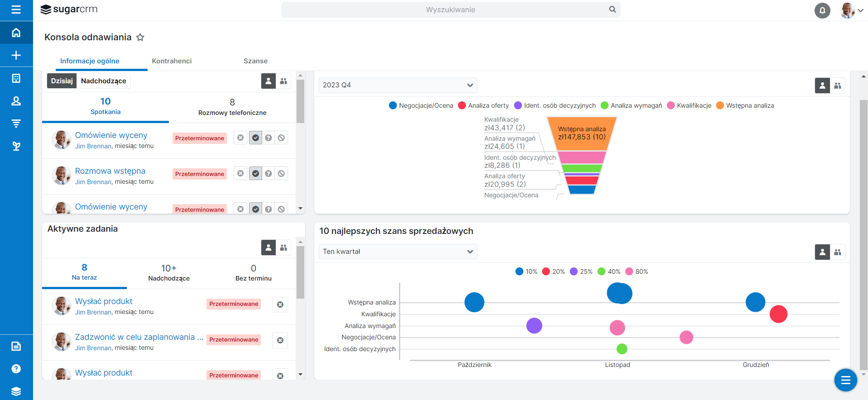Expand the user profile menu arrow
The image size is (868, 400).
coord(860,10)
